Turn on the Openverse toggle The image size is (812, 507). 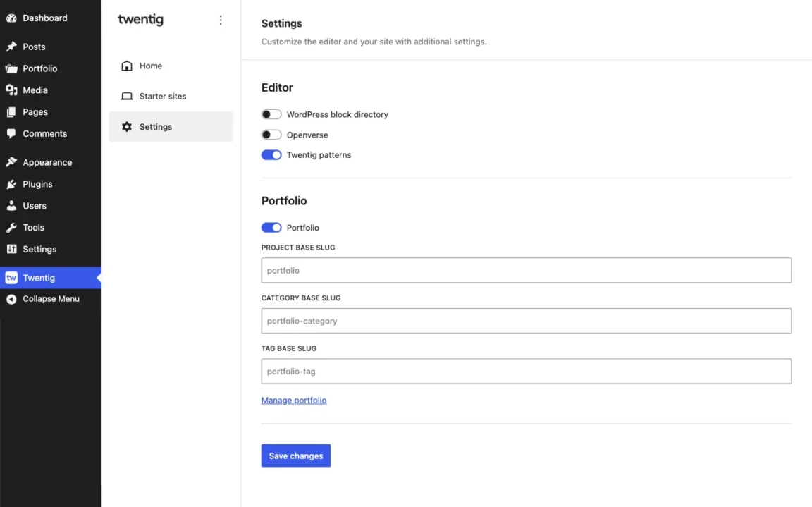tap(271, 134)
